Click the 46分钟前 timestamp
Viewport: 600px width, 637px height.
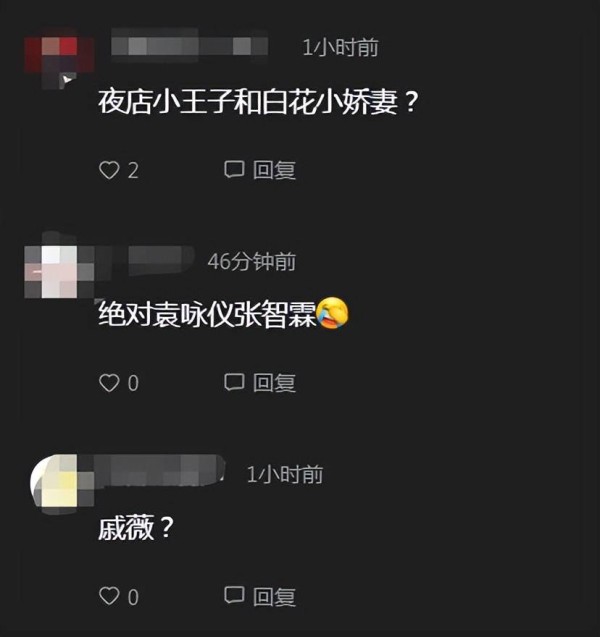252,261
